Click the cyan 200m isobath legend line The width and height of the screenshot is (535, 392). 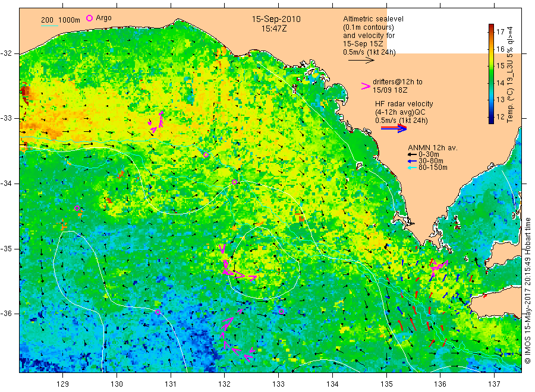(x=49, y=26)
